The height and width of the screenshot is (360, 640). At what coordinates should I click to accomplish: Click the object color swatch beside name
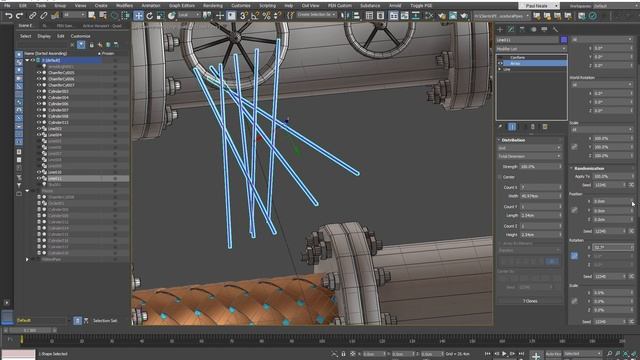point(564,40)
